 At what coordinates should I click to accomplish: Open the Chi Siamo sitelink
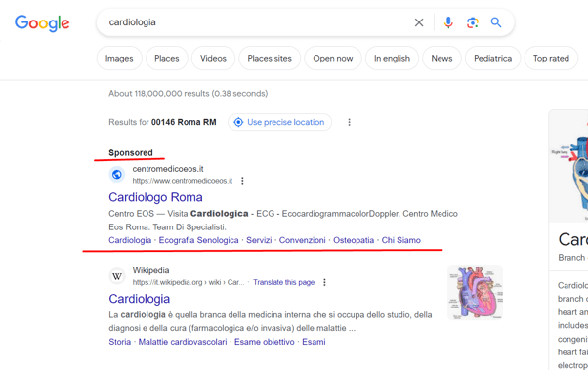pos(401,240)
